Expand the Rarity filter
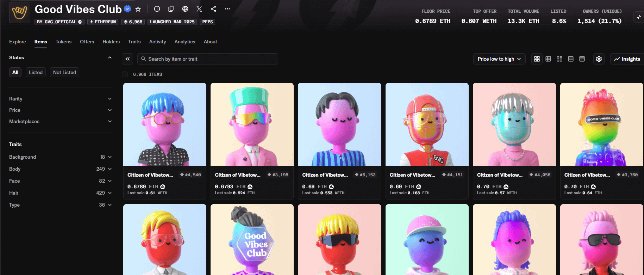Viewport: 644px width, 275px height. tap(61, 99)
